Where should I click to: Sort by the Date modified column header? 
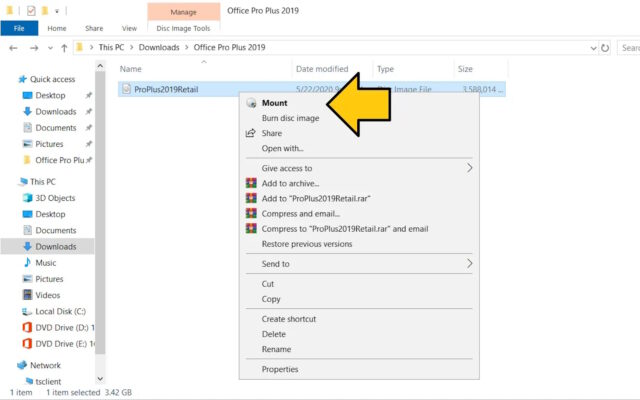[x=322, y=69]
